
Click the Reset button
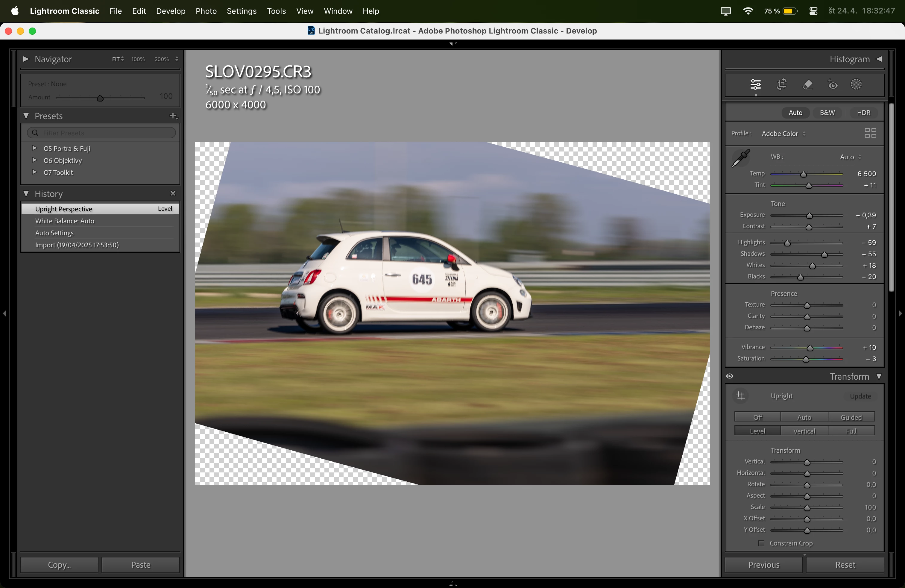845,565
